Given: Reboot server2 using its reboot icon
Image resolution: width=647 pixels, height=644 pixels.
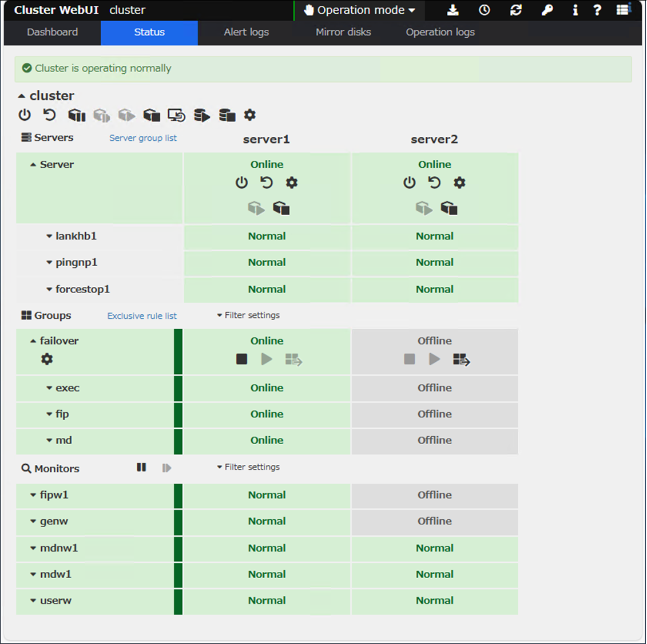Looking at the screenshot, I should (x=434, y=183).
